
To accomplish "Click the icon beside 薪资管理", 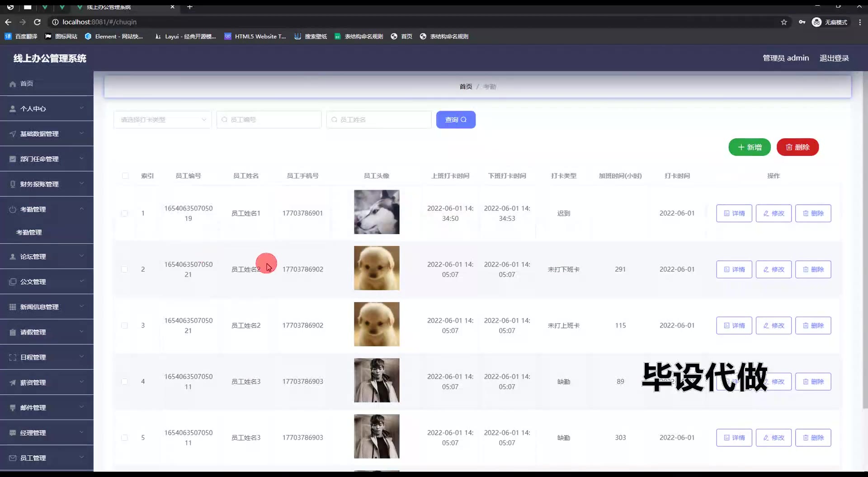I will (x=13, y=383).
